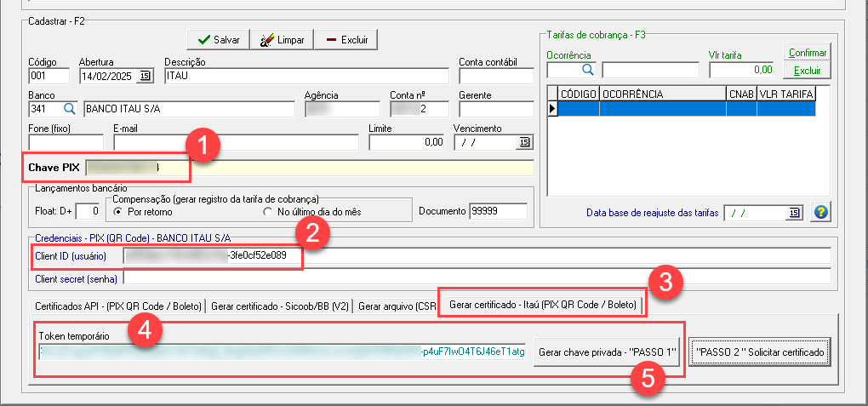Image resolution: width=868 pixels, height=406 pixels.
Task: Confirm the tariff with the Confirmar button
Action: [808, 53]
